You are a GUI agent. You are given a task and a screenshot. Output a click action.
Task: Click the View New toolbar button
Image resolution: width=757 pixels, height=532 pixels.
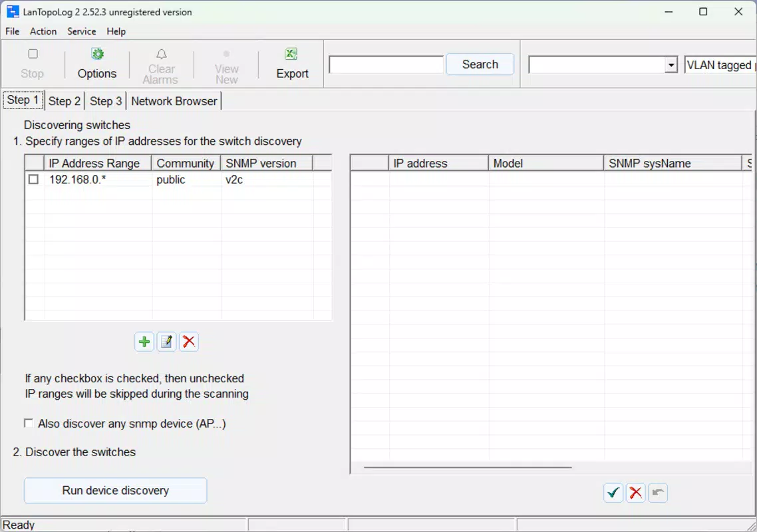[x=226, y=66]
